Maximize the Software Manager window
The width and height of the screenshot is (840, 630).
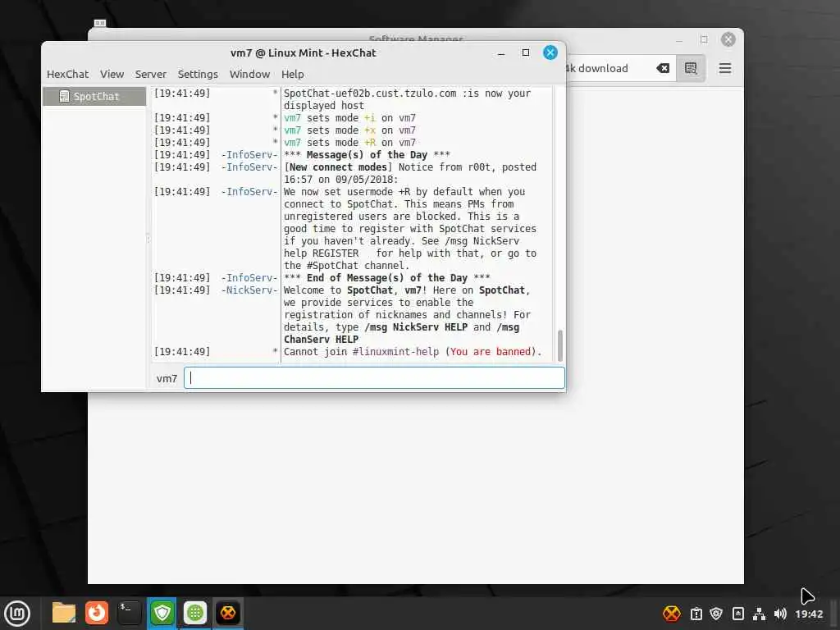point(704,39)
